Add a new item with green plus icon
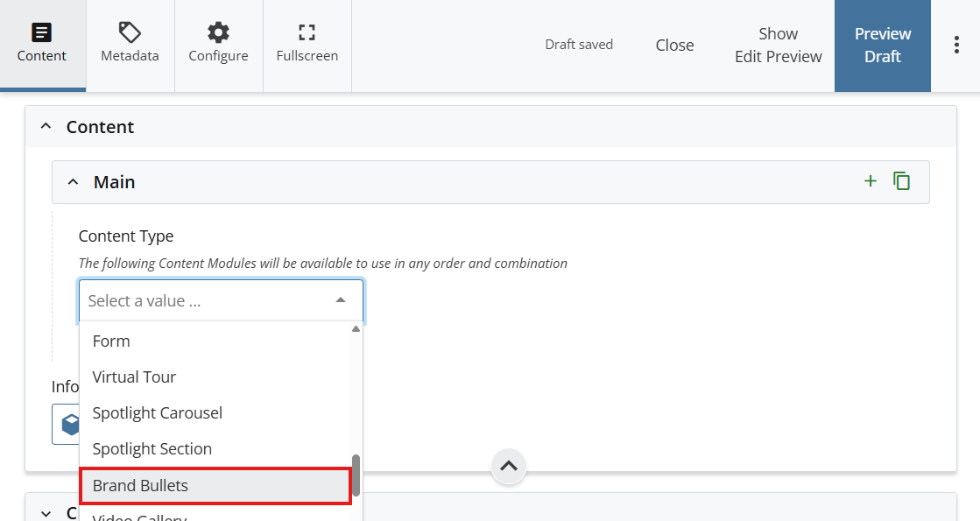This screenshot has width=980, height=521. (x=870, y=181)
